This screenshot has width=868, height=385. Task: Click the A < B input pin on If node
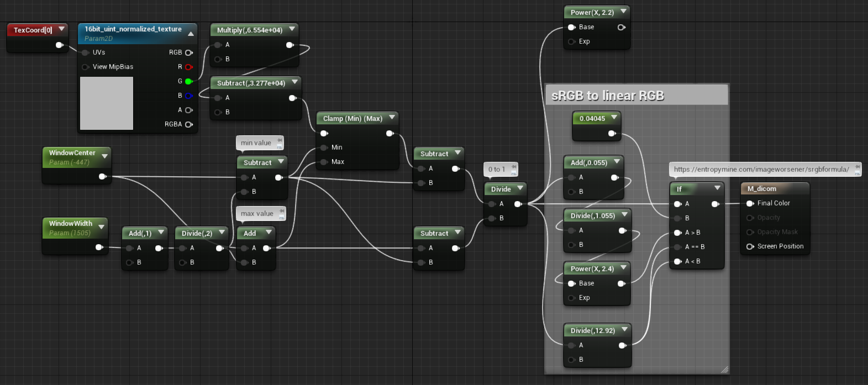point(677,261)
